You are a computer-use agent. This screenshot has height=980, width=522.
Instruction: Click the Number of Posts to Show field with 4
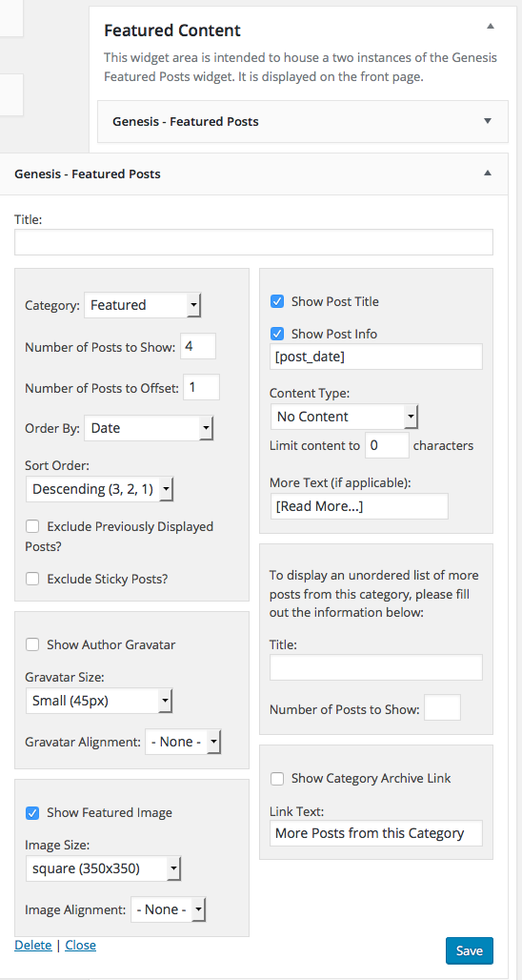point(198,346)
